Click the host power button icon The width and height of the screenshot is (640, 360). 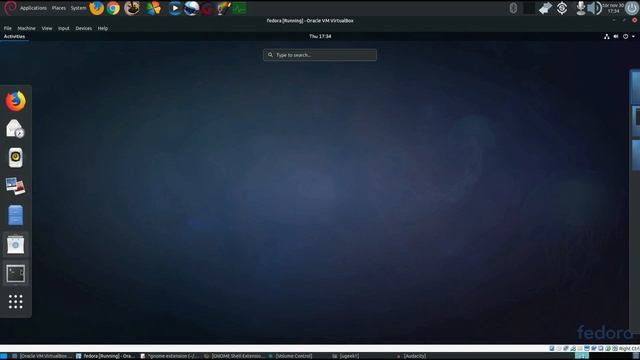pyautogui.click(x=632, y=8)
